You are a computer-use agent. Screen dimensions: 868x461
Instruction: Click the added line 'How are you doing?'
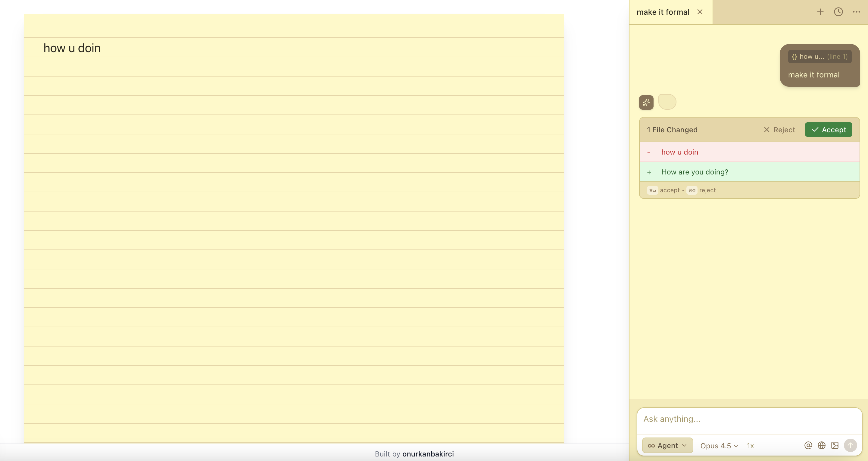coord(695,172)
